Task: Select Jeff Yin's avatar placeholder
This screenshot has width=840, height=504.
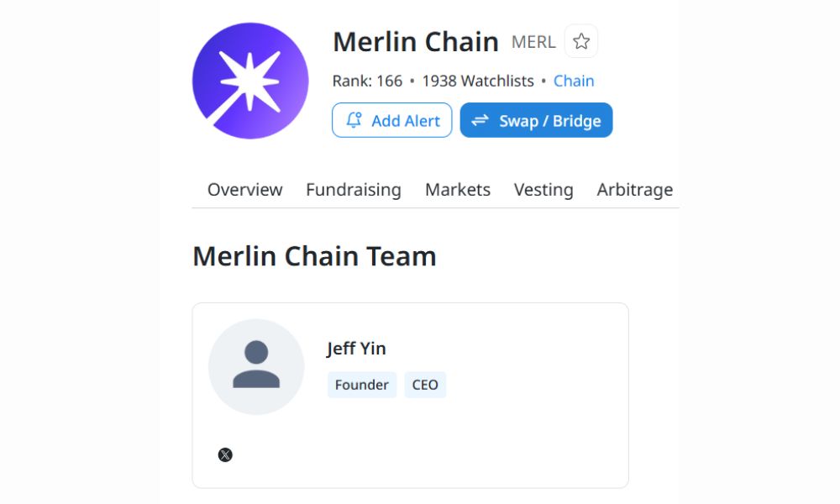Action: [255, 367]
